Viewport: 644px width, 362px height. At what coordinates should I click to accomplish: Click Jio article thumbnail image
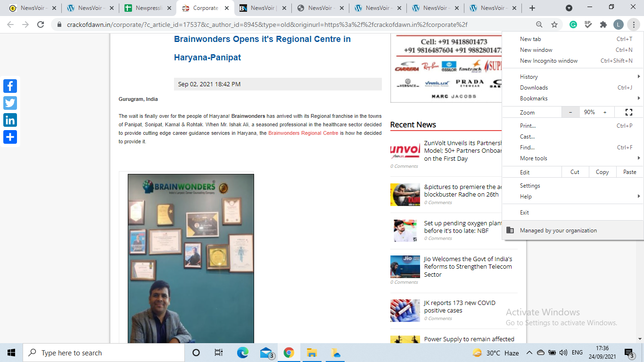[405, 267]
